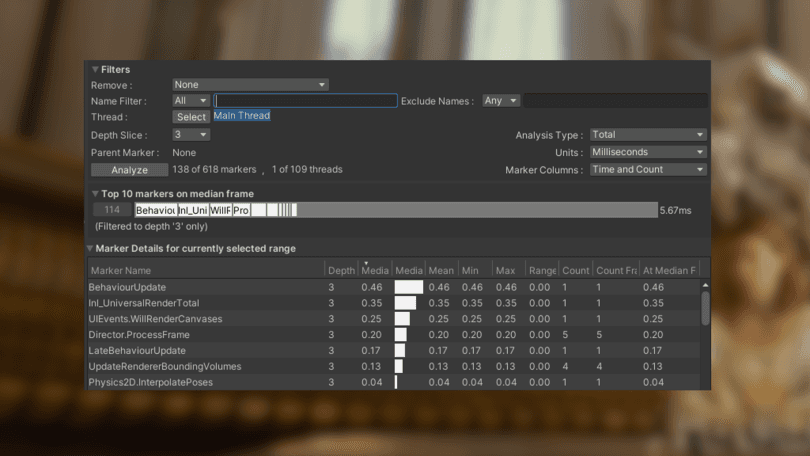Open the Units Milliseconds dropdown
This screenshot has width=810, height=456.
pos(648,152)
